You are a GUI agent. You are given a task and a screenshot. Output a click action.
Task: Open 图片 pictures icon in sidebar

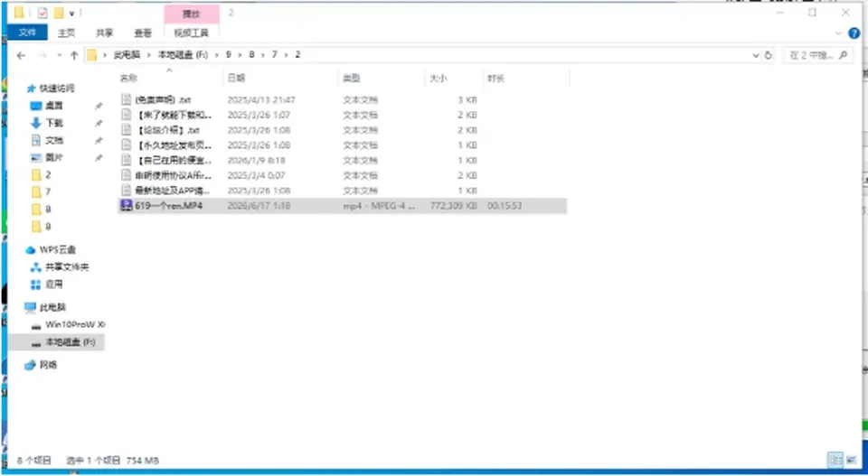36,157
